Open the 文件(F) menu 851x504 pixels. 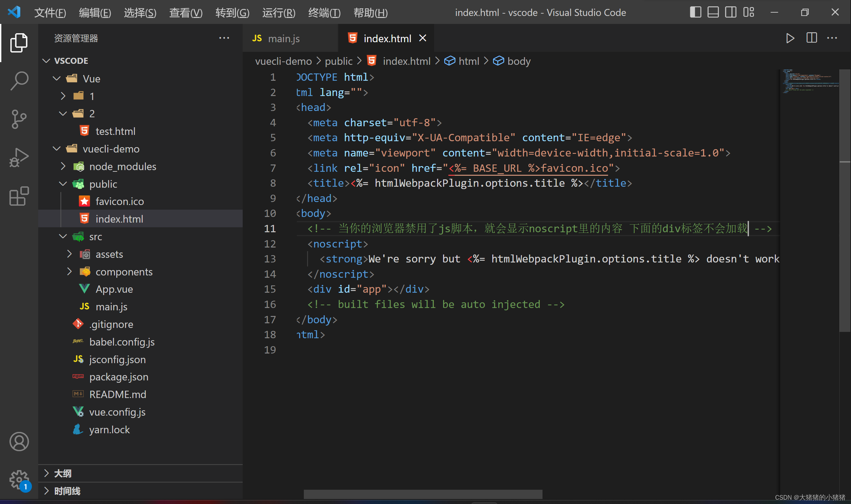pyautogui.click(x=50, y=13)
